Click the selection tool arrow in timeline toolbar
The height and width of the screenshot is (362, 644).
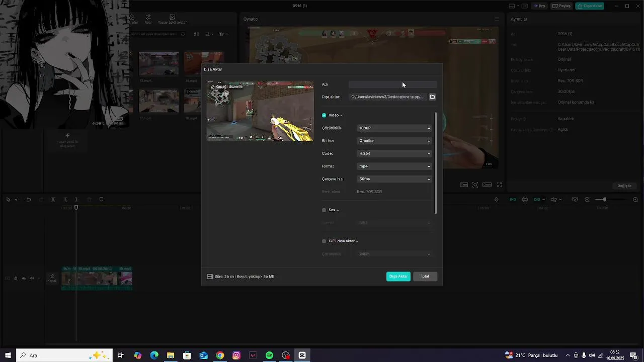pos(8,200)
